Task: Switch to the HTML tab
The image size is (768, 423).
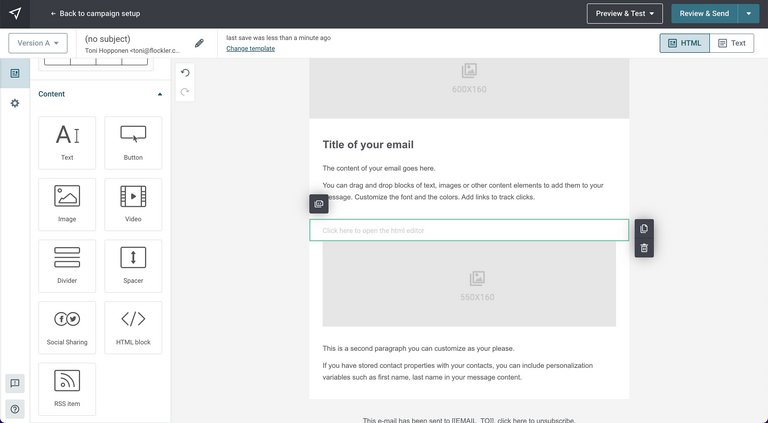Action: click(684, 43)
